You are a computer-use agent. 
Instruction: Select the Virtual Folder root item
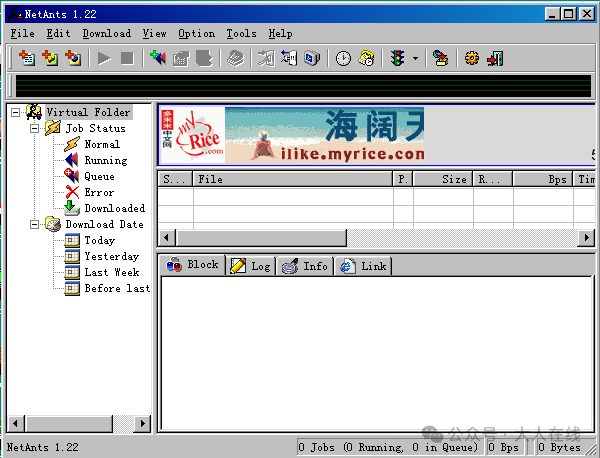(x=88, y=112)
